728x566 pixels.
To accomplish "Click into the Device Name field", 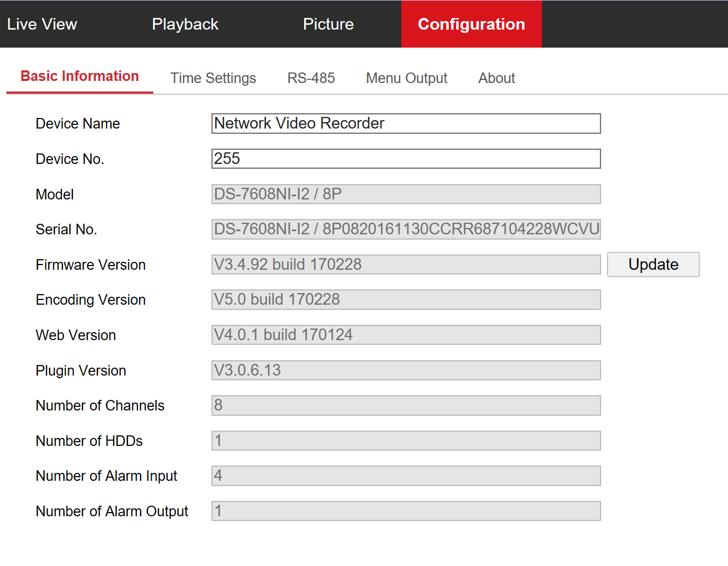I will [x=406, y=124].
